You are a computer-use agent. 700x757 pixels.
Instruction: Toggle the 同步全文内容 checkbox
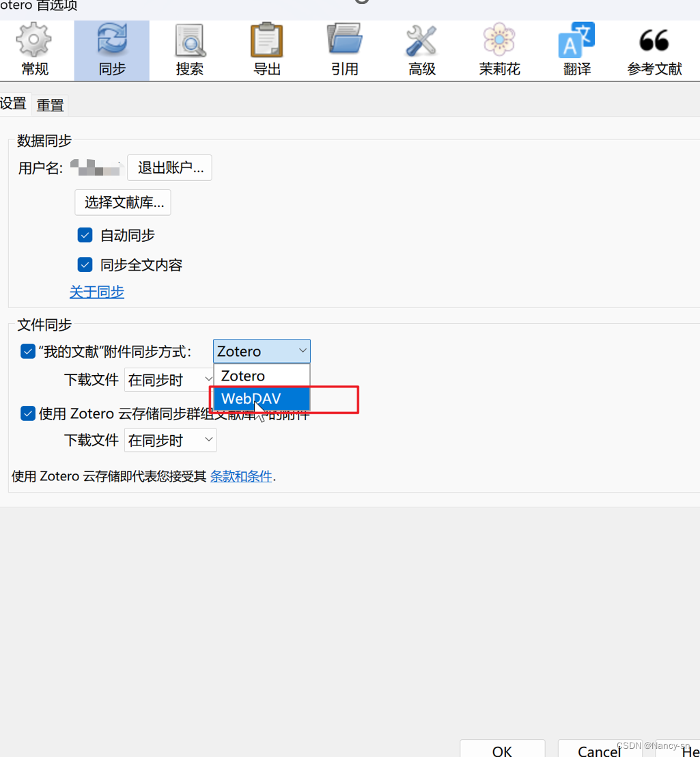point(85,264)
